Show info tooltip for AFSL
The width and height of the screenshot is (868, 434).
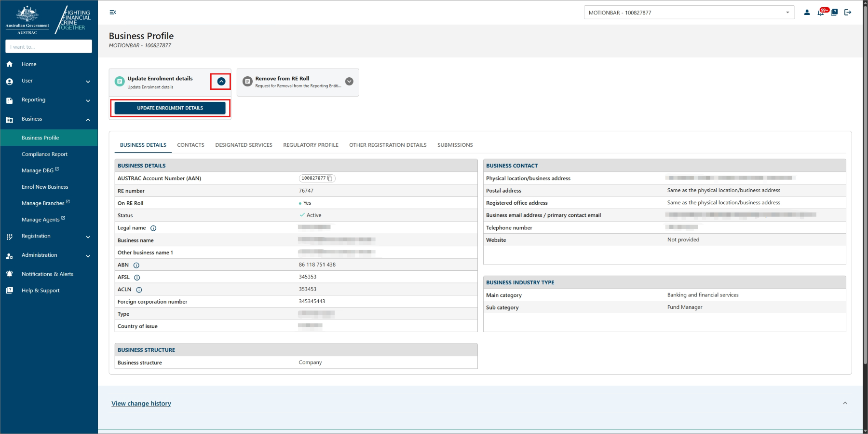(x=137, y=278)
